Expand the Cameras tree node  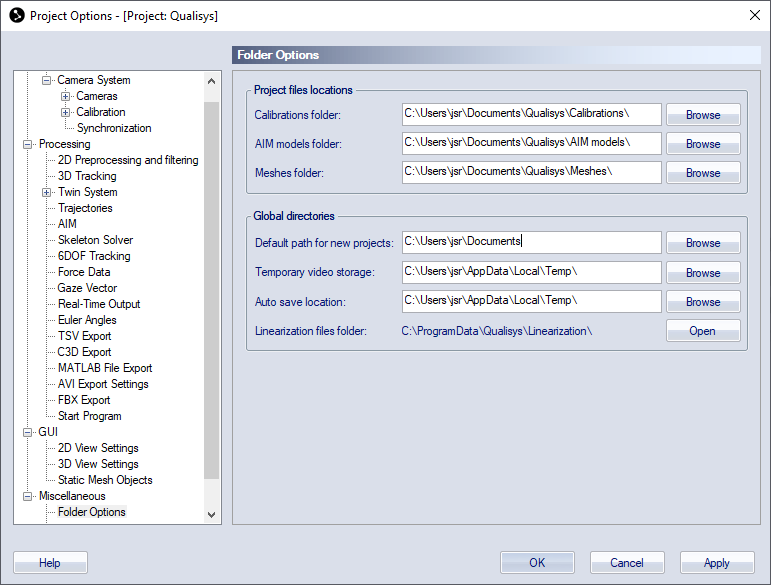point(65,96)
